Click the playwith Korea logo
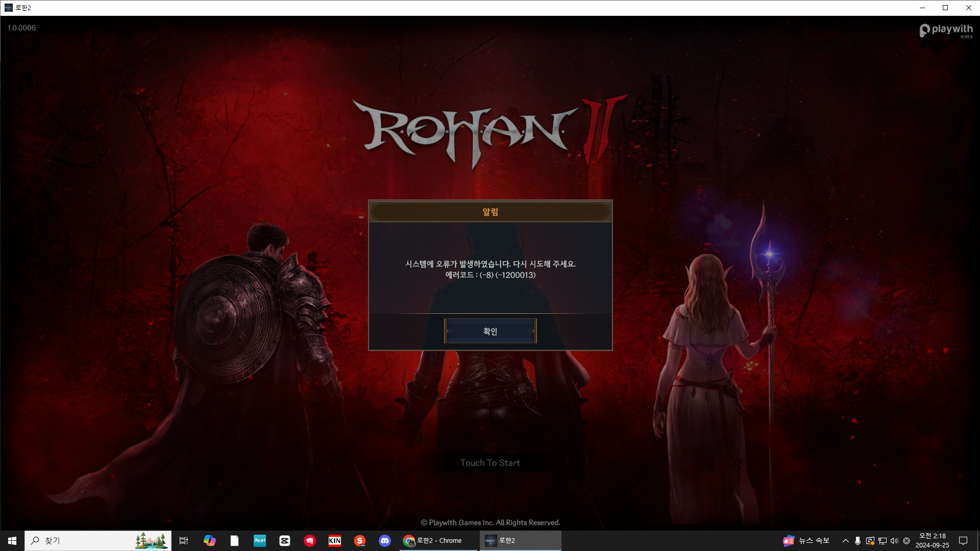Viewport: 980px width, 551px height. coord(946,31)
